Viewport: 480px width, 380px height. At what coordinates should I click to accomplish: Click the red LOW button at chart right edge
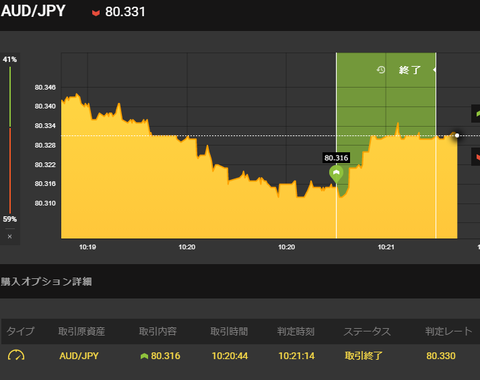point(476,157)
